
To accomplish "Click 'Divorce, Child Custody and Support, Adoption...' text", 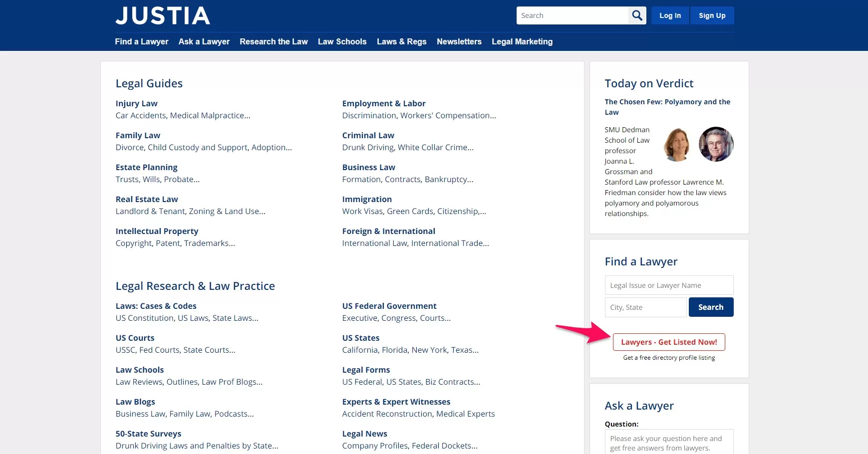I will click(x=204, y=147).
